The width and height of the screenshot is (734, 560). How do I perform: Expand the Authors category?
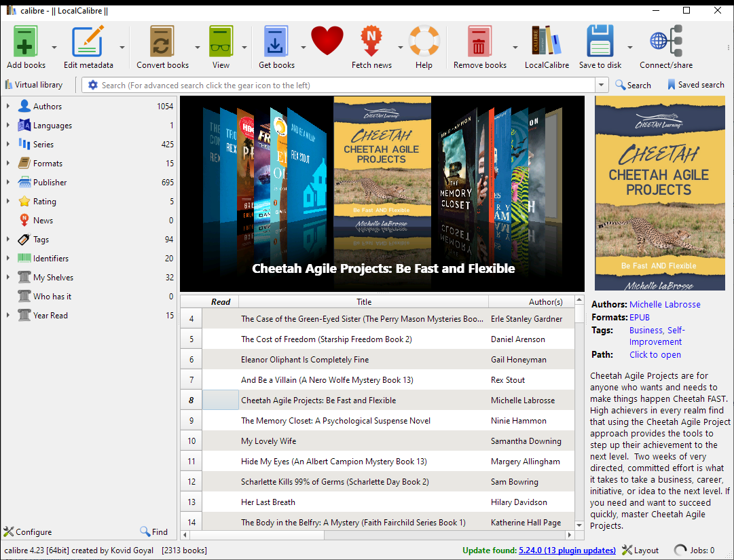click(8, 106)
